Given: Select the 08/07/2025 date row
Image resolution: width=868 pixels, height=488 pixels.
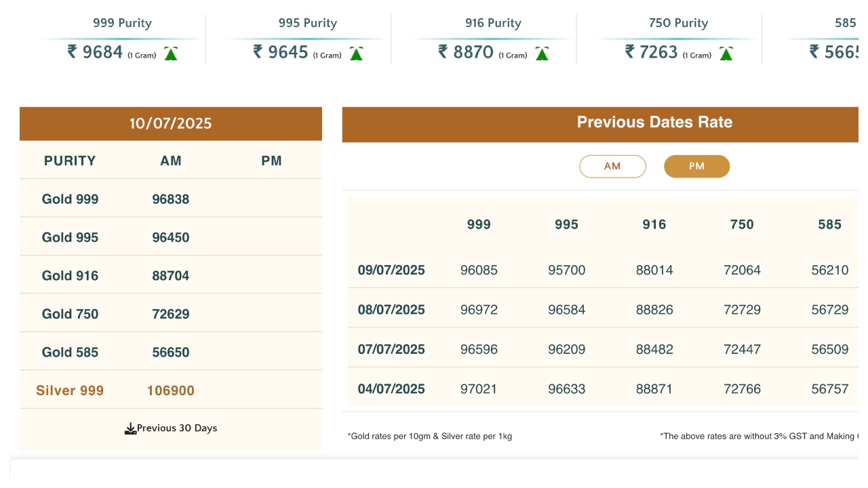Looking at the screenshot, I should point(391,310).
